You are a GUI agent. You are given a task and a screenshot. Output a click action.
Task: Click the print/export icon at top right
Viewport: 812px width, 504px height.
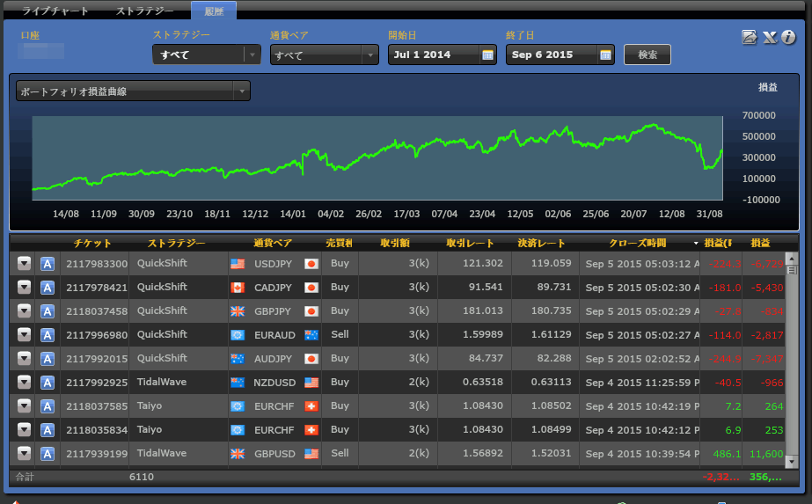click(x=750, y=37)
